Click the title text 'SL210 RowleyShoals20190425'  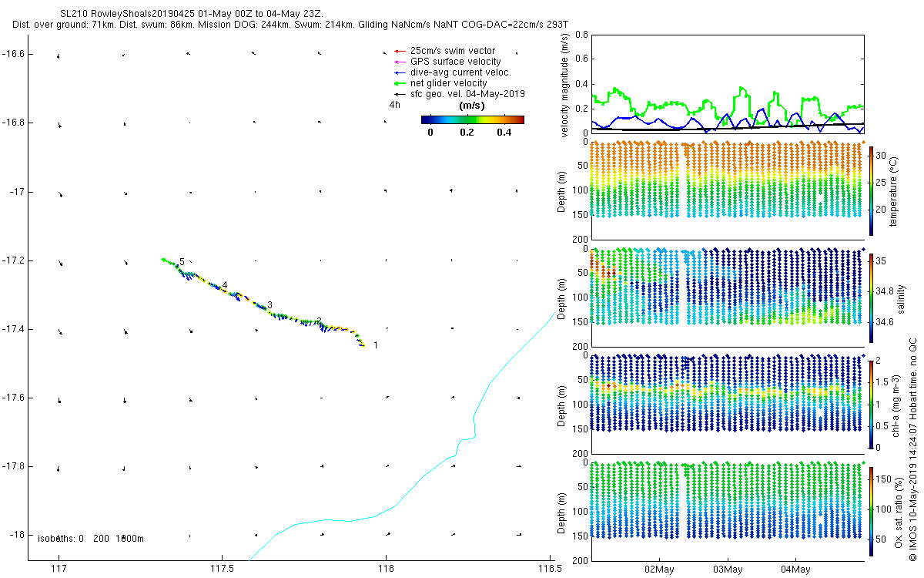[129, 14]
